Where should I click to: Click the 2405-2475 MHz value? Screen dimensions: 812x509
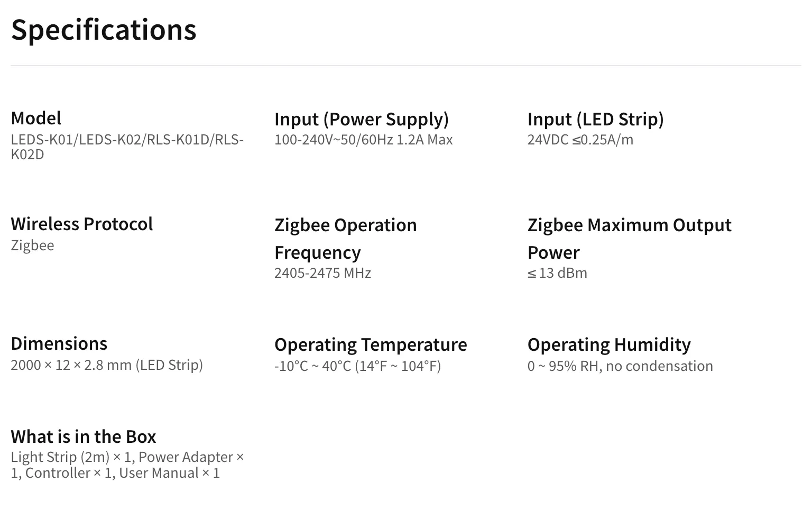coord(323,273)
